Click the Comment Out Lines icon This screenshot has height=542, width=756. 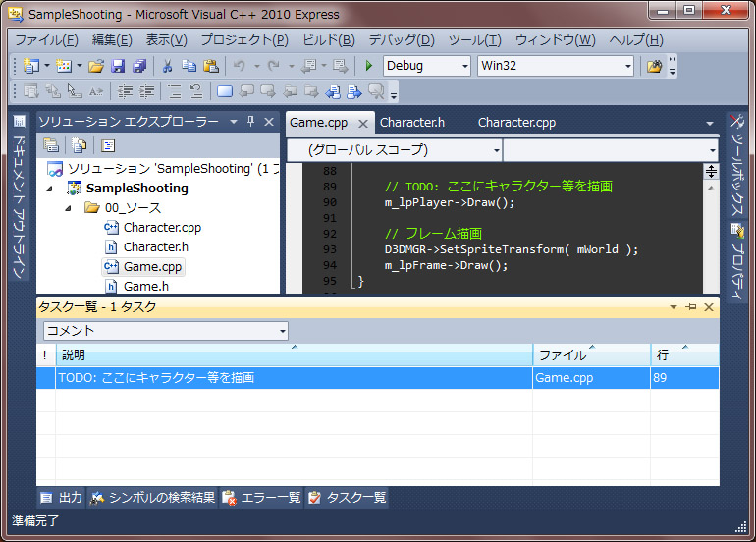175,91
